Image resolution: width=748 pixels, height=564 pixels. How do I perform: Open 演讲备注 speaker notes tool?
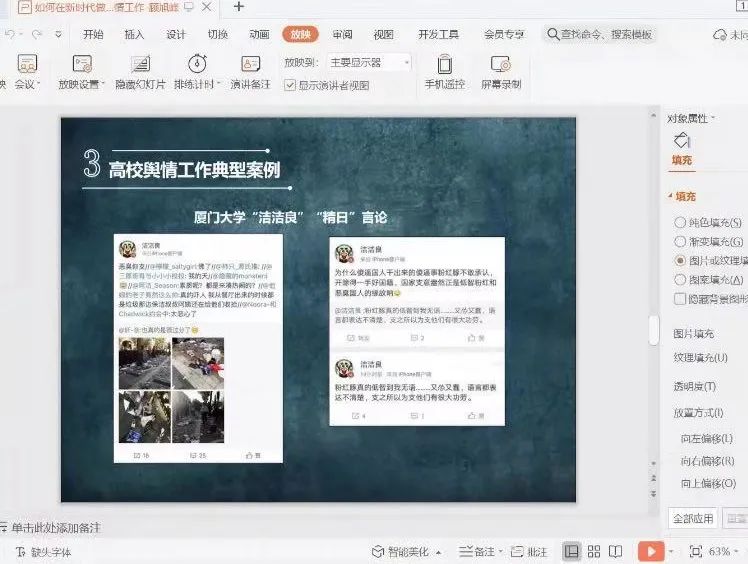click(x=250, y=72)
